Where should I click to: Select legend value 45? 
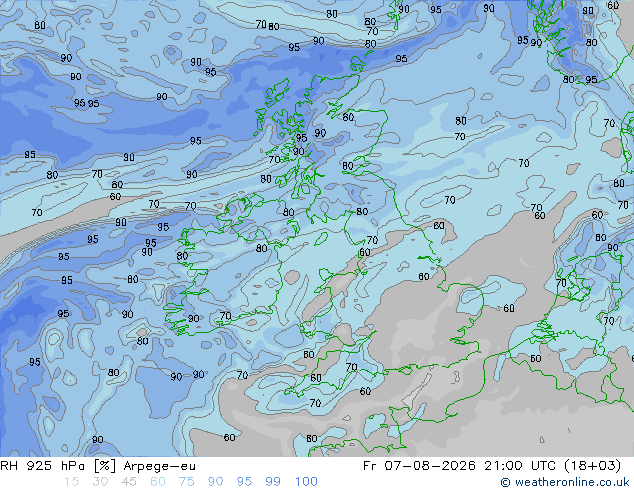(129, 482)
